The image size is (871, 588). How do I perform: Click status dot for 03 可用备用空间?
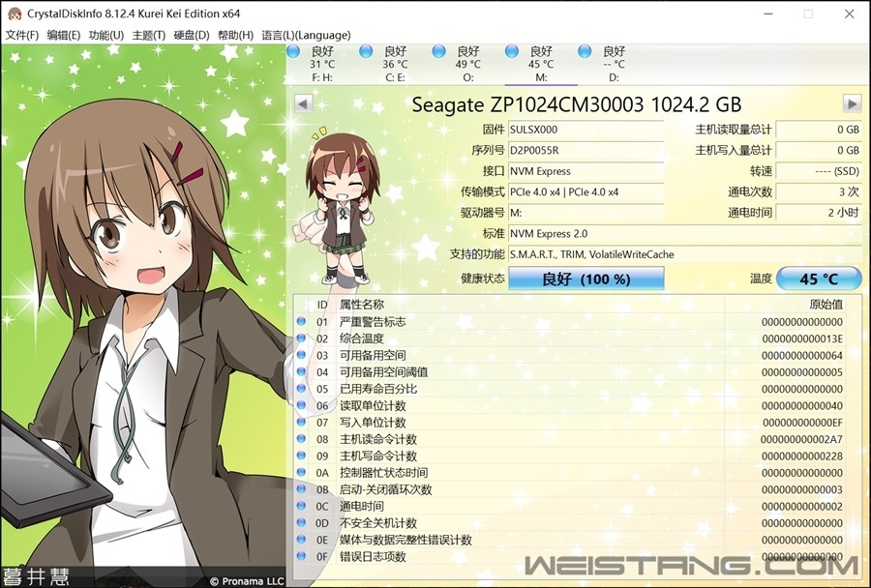click(x=301, y=355)
